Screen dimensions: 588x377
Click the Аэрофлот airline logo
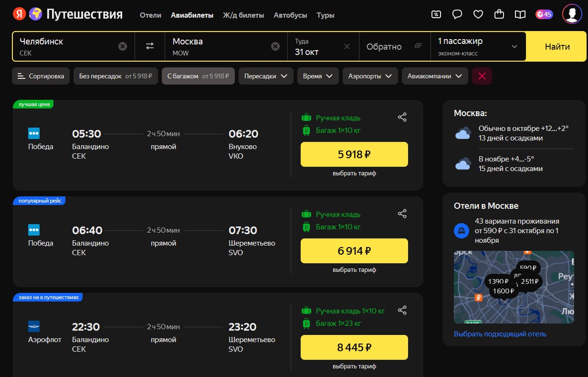34,326
